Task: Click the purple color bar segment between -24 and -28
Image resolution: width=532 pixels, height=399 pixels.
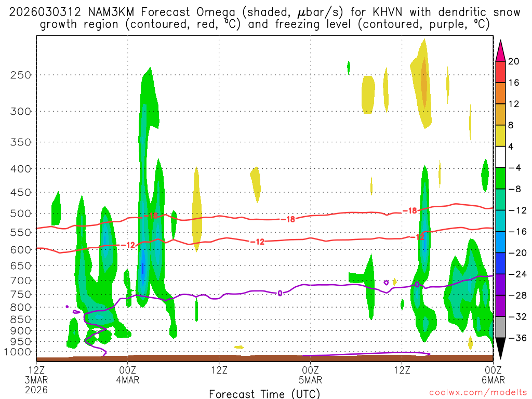Action: click(500, 285)
